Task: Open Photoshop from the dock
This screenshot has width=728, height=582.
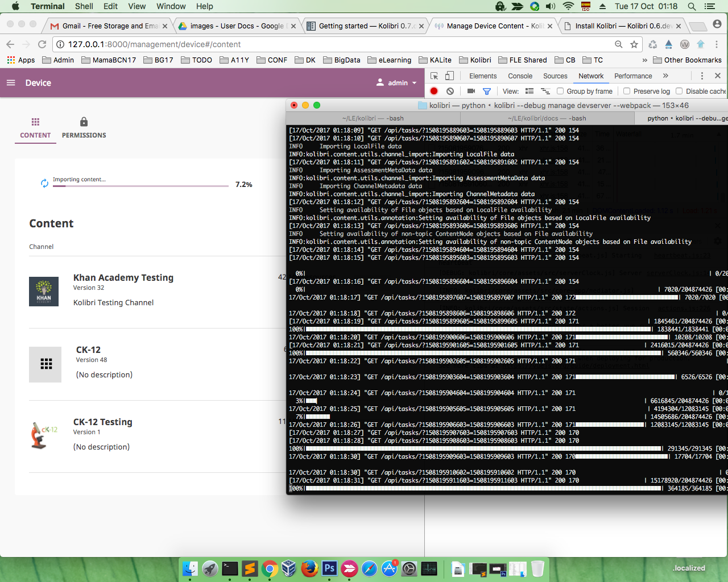Action: 329,568
